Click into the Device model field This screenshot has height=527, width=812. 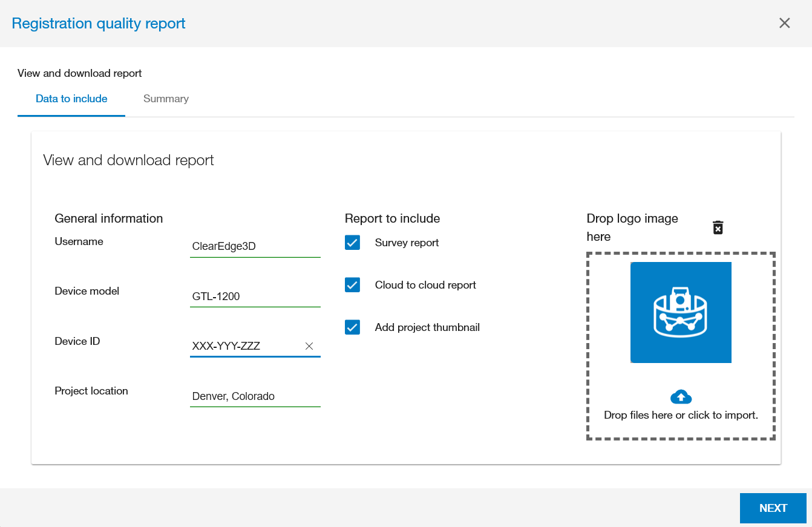point(254,296)
